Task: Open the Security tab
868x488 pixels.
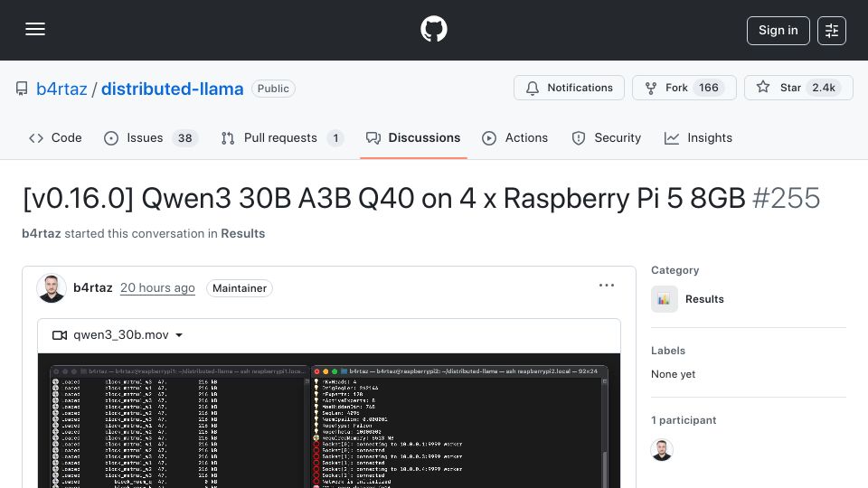Action: click(x=606, y=137)
